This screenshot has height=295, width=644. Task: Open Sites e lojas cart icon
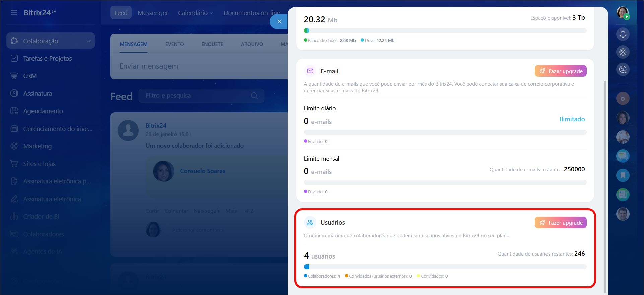14,164
